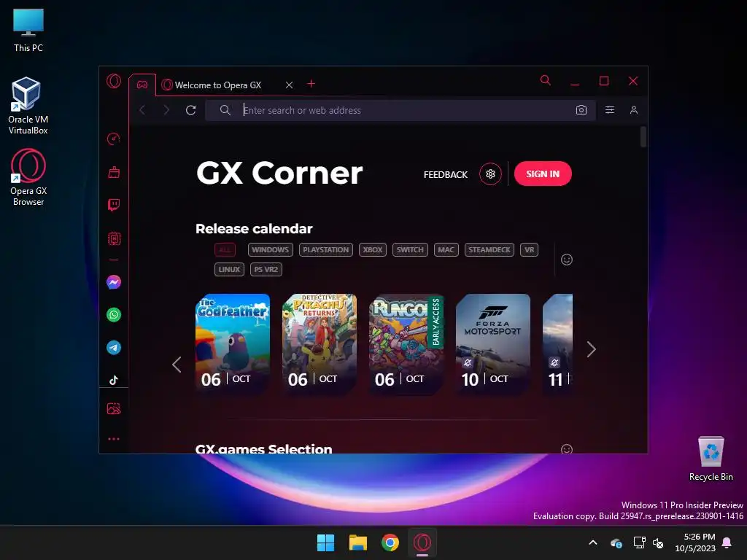747x560 pixels.
Task: Click the page vertical scrollbar
Action: click(643, 137)
